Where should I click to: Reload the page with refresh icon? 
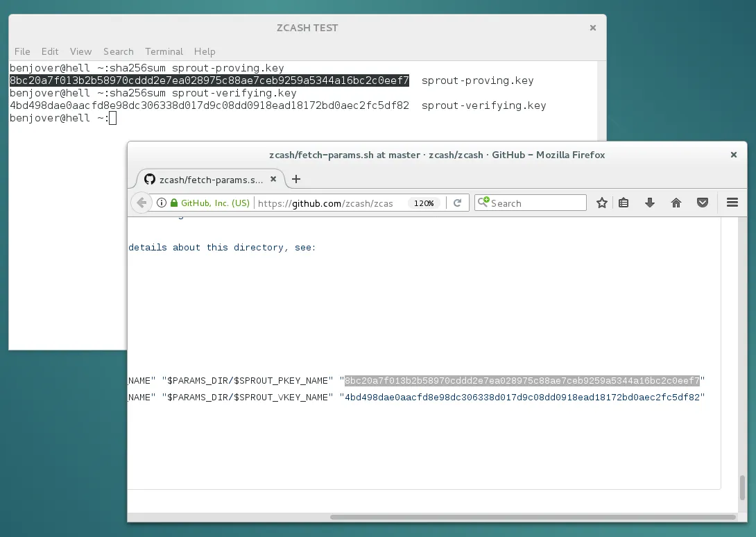(457, 203)
